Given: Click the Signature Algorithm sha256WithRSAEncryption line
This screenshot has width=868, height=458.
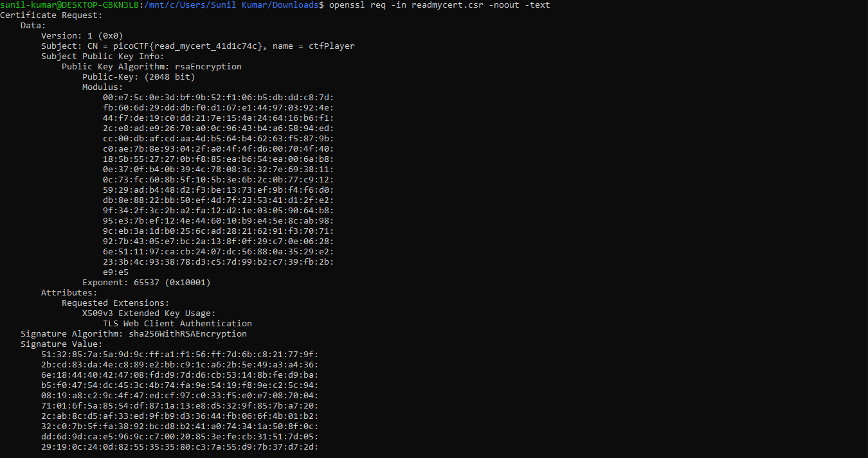Looking at the screenshot, I should pos(134,334).
